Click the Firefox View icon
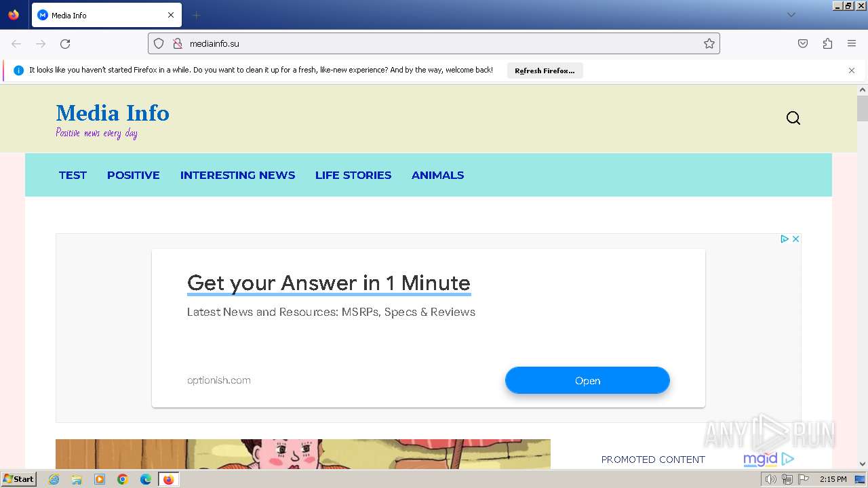Viewport: 868px width, 488px height. (x=14, y=15)
